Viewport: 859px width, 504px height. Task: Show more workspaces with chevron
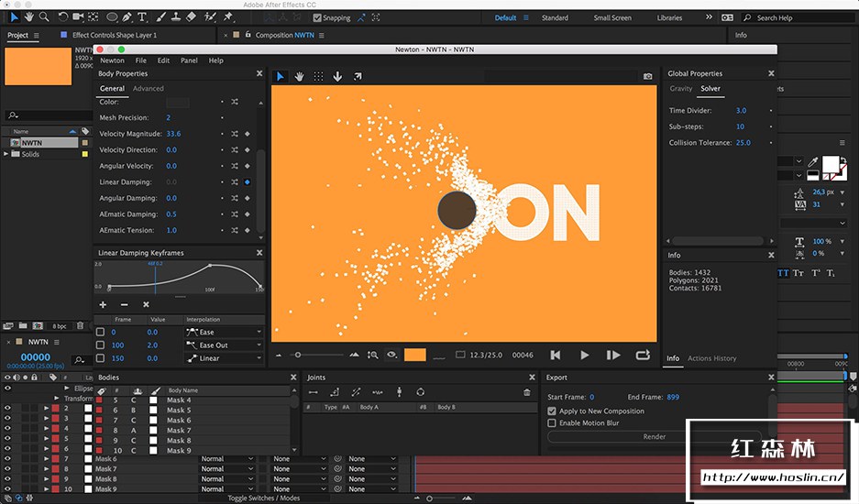coord(709,17)
